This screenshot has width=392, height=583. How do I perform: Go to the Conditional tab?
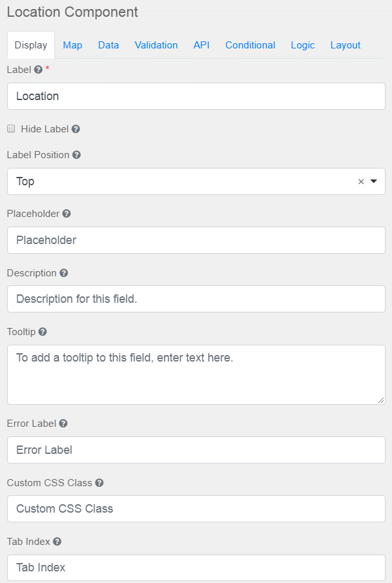point(250,45)
